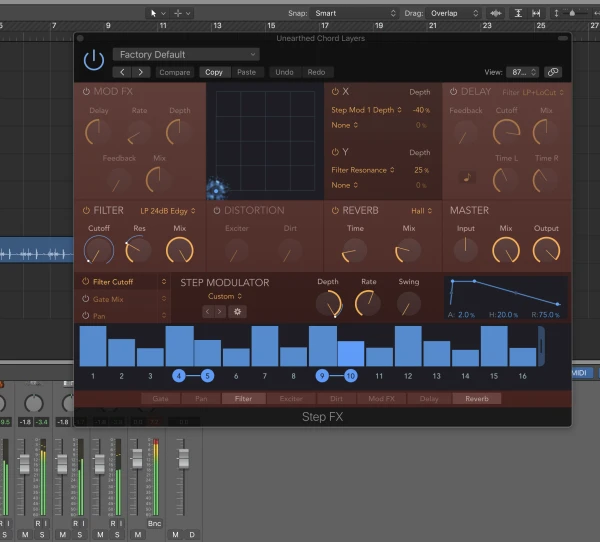Go to next preset with right arrow
The width and height of the screenshot is (600, 542).
pyautogui.click(x=140, y=72)
